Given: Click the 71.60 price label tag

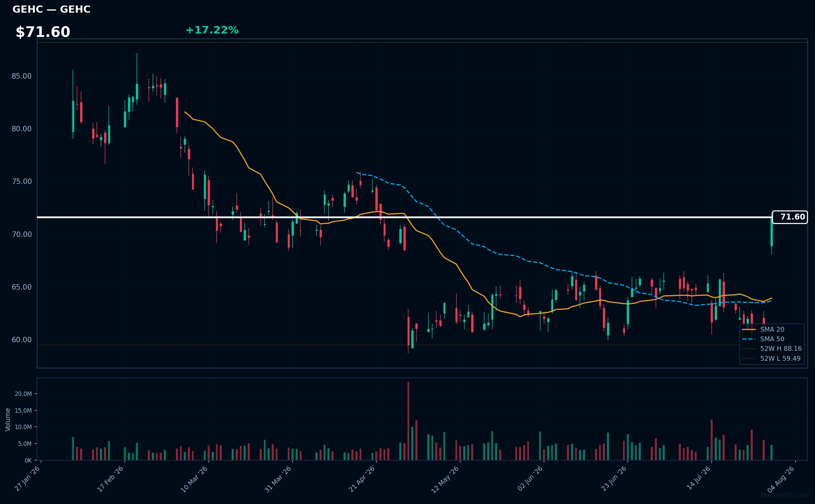Looking at the screenshot, I should coord(790,217).
